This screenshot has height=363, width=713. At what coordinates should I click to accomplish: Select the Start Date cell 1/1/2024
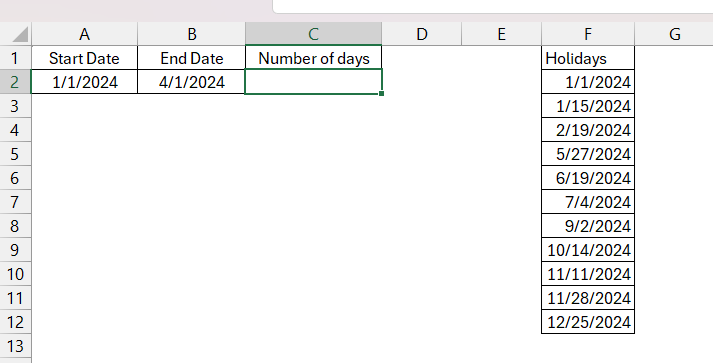click(84, 82)
